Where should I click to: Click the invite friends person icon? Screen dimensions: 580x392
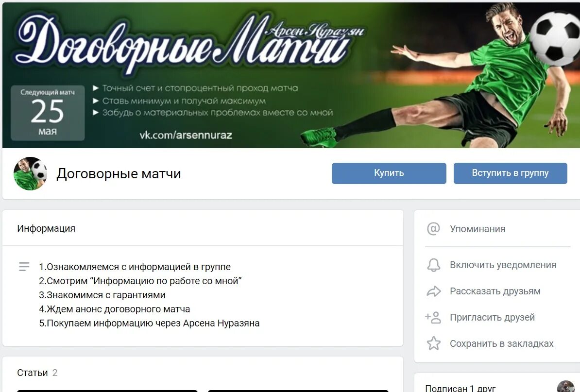pyautogui.click(x=433, y=317)
